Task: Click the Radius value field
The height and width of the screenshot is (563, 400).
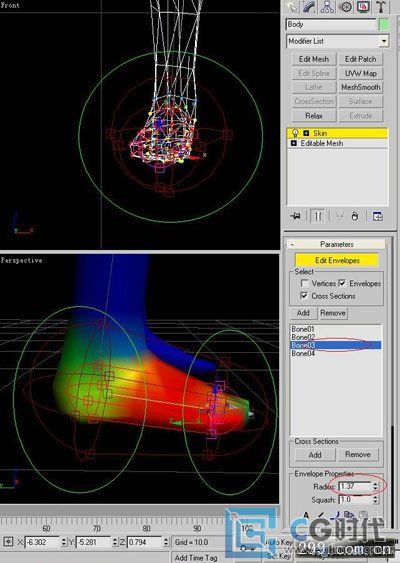Action: (355, 487)
